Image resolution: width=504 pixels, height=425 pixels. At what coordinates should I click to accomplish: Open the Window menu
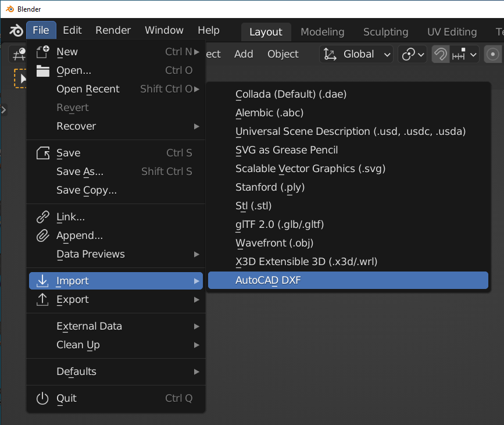tap(165, 30)
